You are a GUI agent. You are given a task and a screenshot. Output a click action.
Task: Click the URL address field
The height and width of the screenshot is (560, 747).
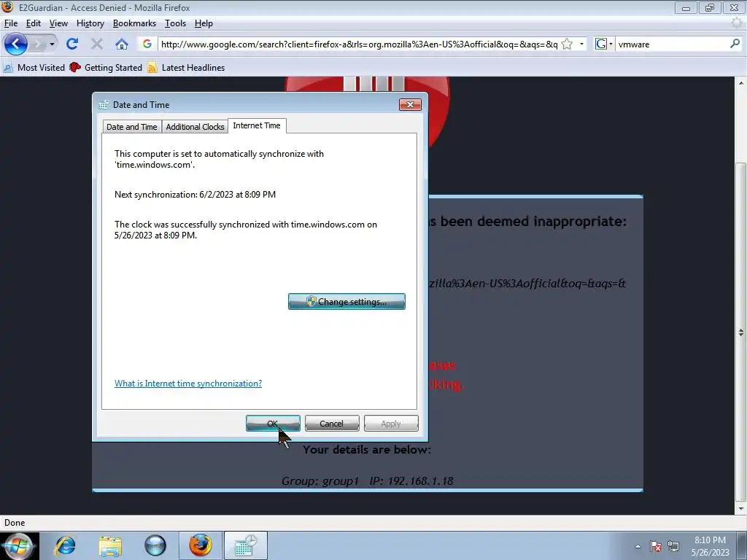tap(359, 44)
